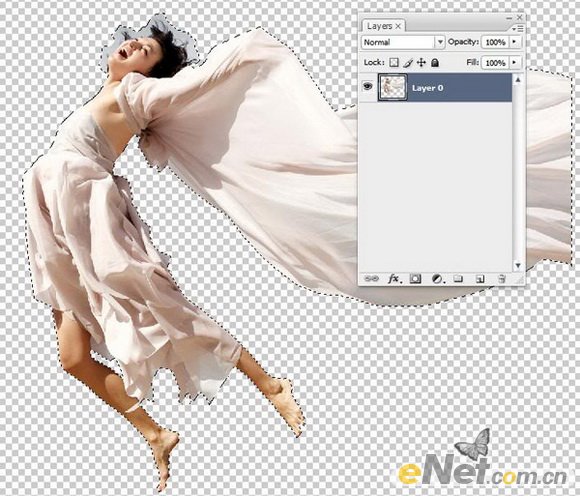Create a new layer
The width and height of the screenshot is (580, 496).
[480, 279]
